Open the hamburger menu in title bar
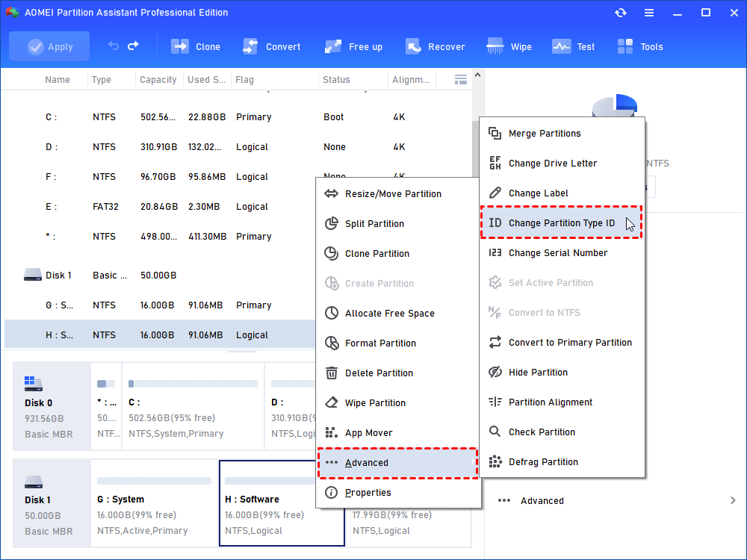Viewport: 747px width, 560px height. (649, 13)
